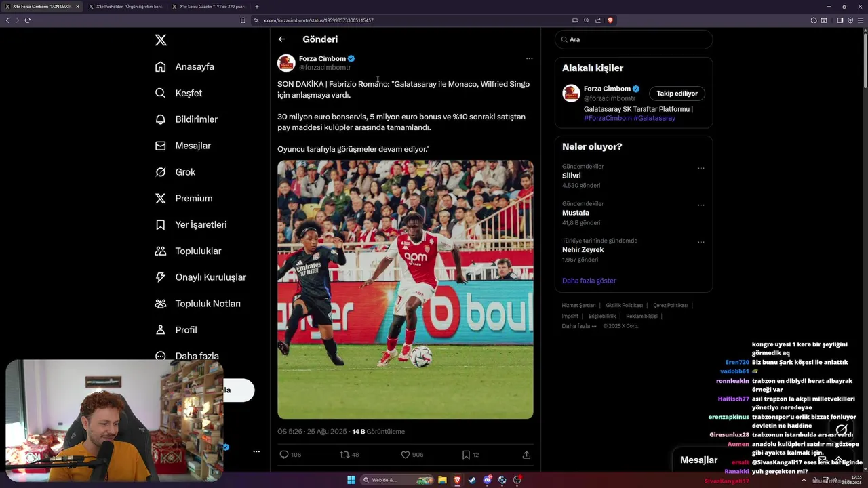868x488 pixels.
Task: Open Erişilebilirlik footer link
Action: 602,317
